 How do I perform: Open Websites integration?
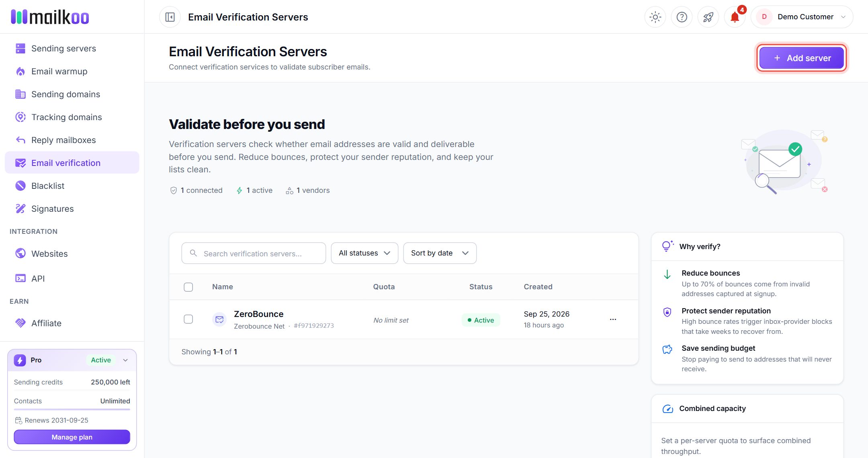click(x=72, y=254)
